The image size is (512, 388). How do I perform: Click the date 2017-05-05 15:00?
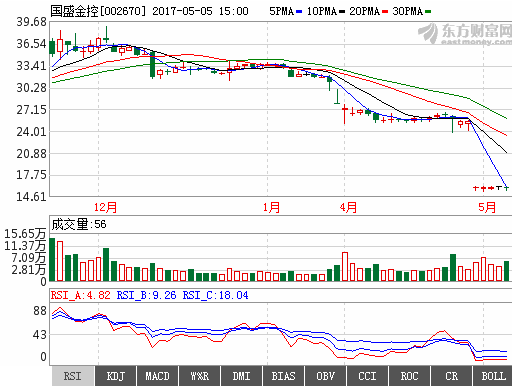pos(200,11)
